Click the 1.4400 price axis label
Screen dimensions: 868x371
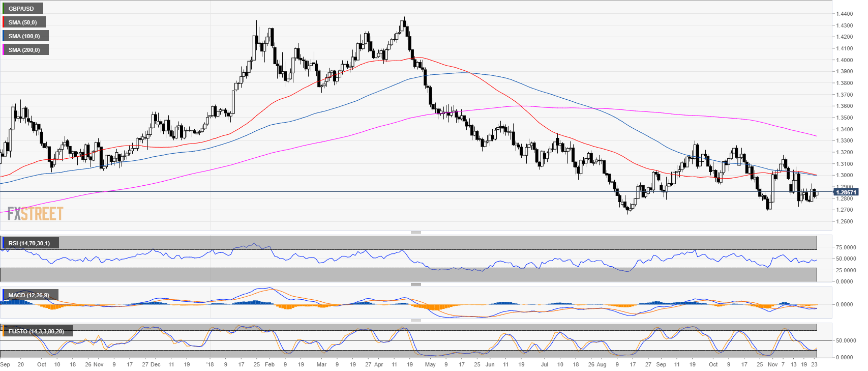[x=844, y=14]
